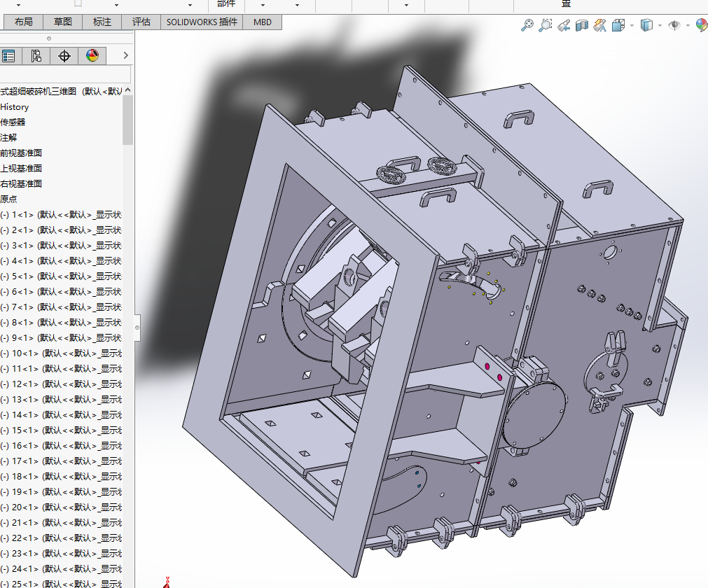Switch to the 草图 tab
This screenshot has width=708, height=588.
(63, 22)
